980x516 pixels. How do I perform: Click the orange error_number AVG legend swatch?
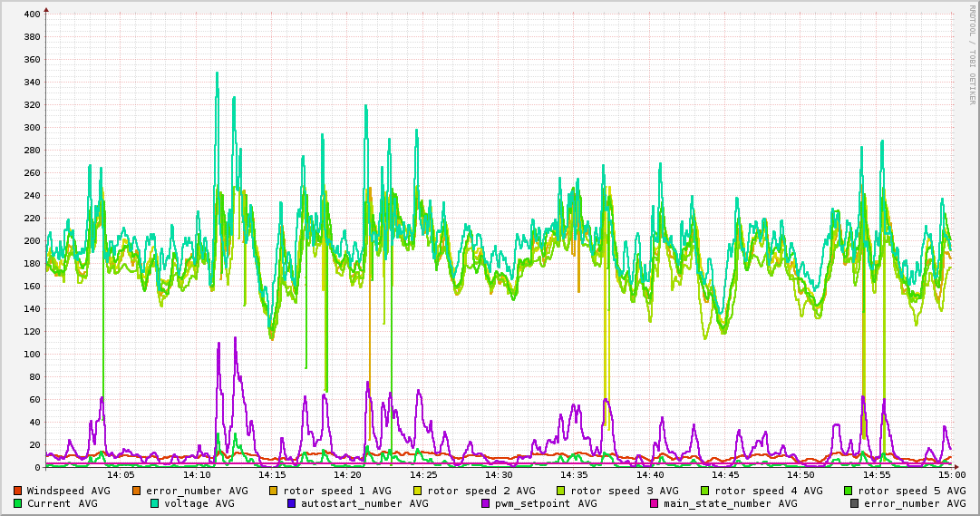click(x=136, y=491)
